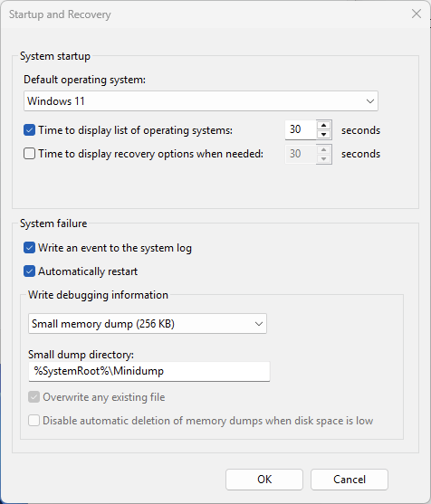Check Disable automatic deletion of memory dumps
431x504 pixels.
pyautogui.click(x=34, y=421)
